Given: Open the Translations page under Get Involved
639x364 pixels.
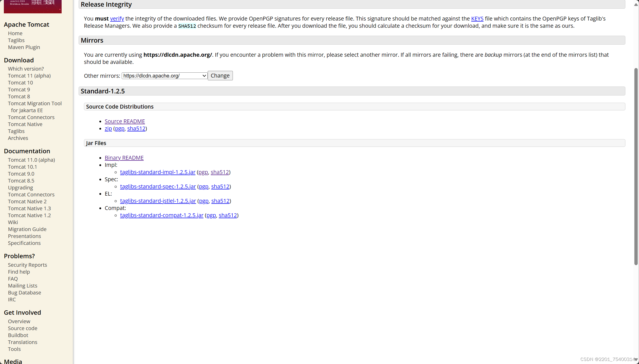Looking at the screenshot, I should [x=23, y=342].
